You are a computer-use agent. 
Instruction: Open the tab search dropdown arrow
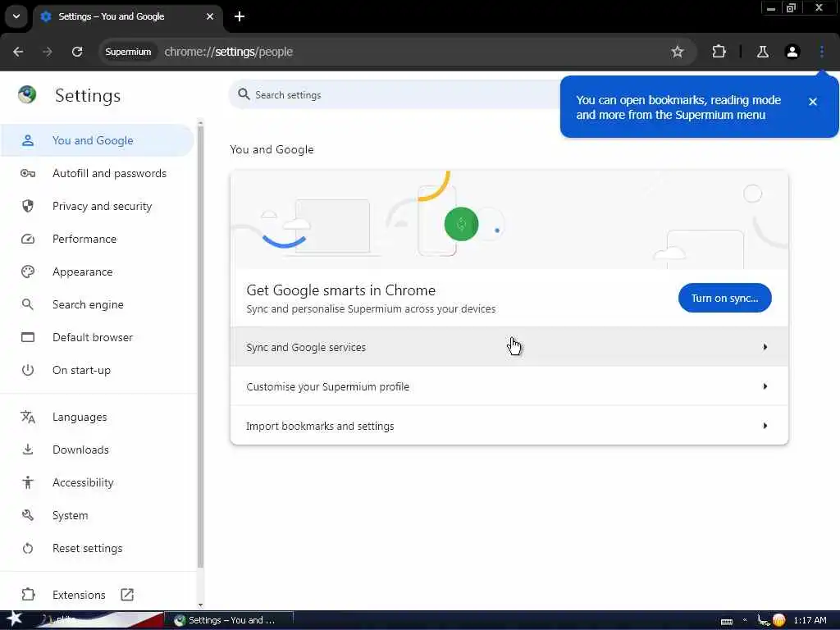pyautogui.click(x=16, y=16)
